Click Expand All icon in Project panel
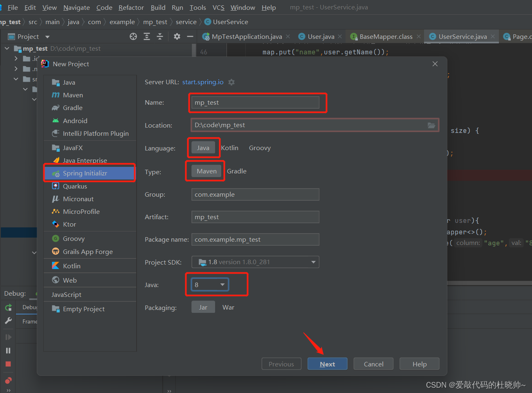 (147, 36)
